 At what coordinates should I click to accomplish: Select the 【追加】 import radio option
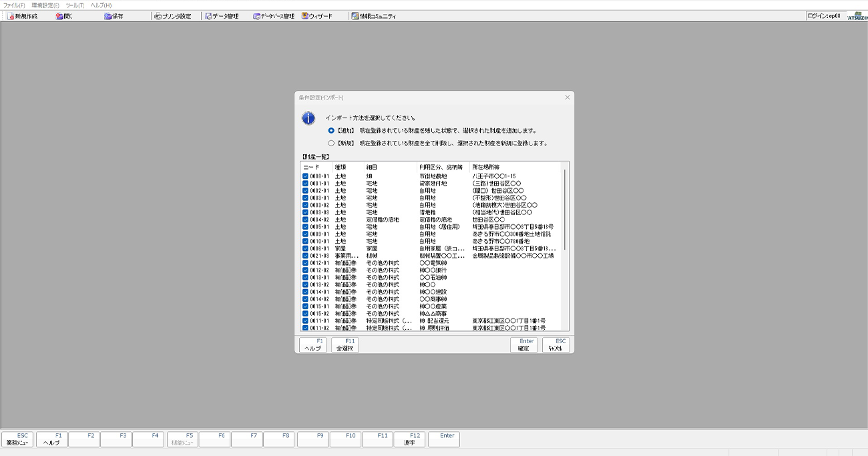(331, 131)
